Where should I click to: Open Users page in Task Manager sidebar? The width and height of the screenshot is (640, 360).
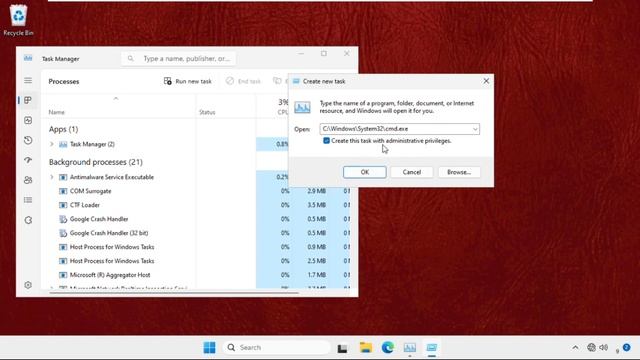(28, 180)
